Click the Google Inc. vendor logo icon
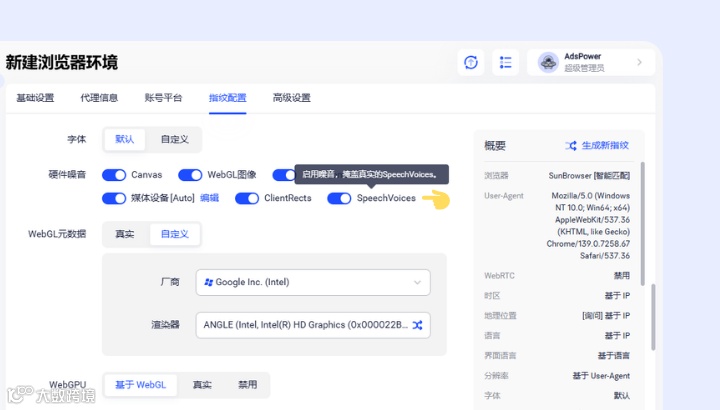The width and height of the screenshot is (720, 410). point(208,282)
